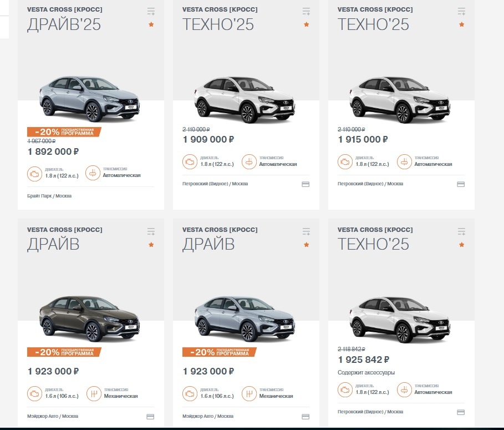Select 1 923 000 ₽ price under brown car
Image resolution: width=504 pixels, height=430 pixels.
tap(53, 372)
